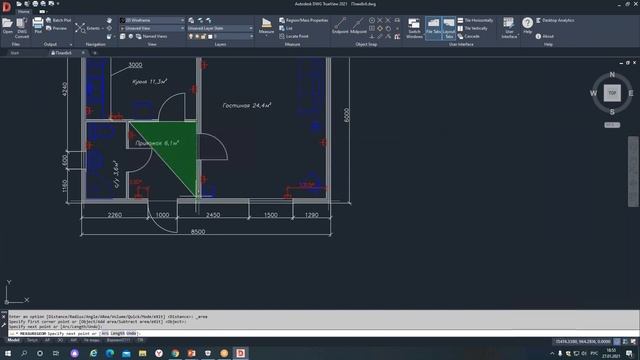Open Named Views manager
This screenshot has width=640, height=360.
click(151, 36)
